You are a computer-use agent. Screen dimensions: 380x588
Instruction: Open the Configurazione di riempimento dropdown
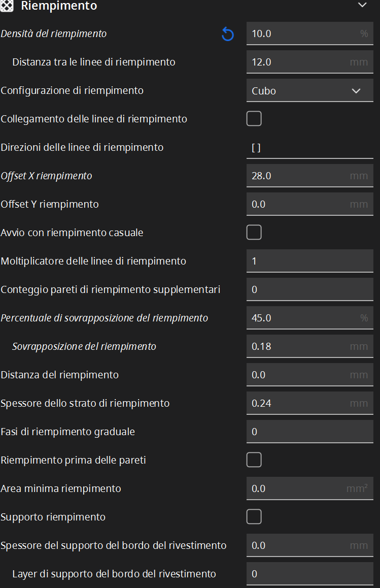[309, 90]
